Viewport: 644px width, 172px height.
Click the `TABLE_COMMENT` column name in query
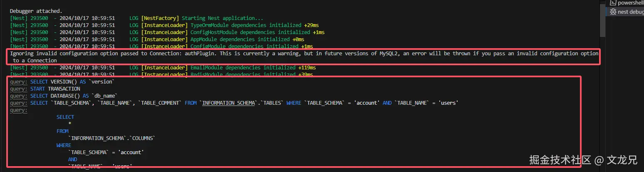click(160, 103)
